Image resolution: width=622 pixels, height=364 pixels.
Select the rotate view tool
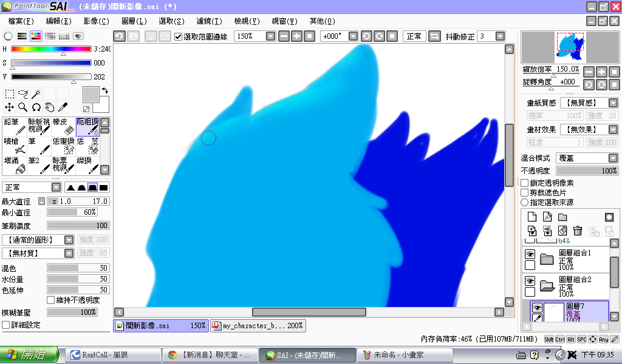[x=36, y=107]
